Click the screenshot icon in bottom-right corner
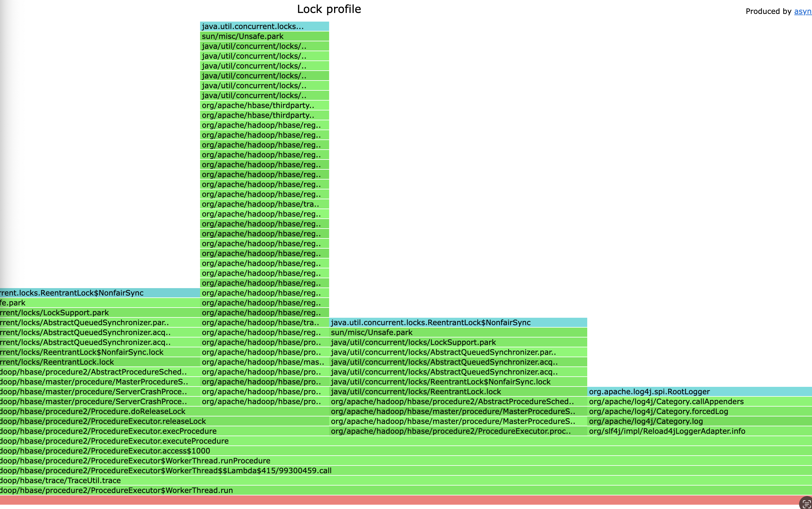Screen dimensions: 812x509 806,504
